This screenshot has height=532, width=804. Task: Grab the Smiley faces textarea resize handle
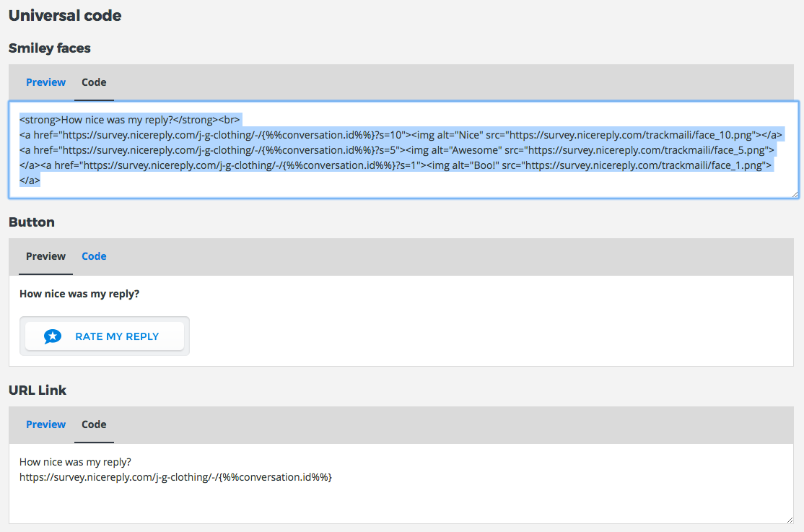[795, 193]
